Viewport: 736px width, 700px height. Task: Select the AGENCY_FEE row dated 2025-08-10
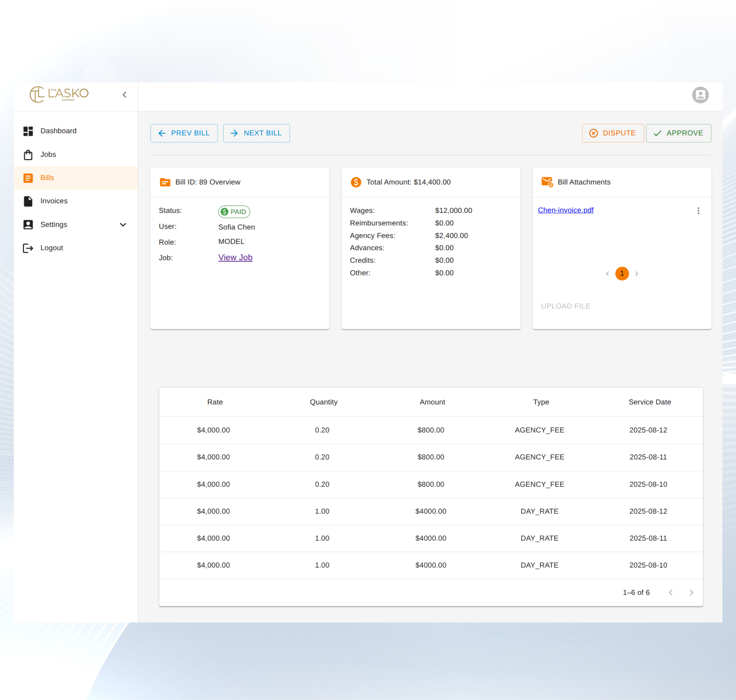point(431,484)
